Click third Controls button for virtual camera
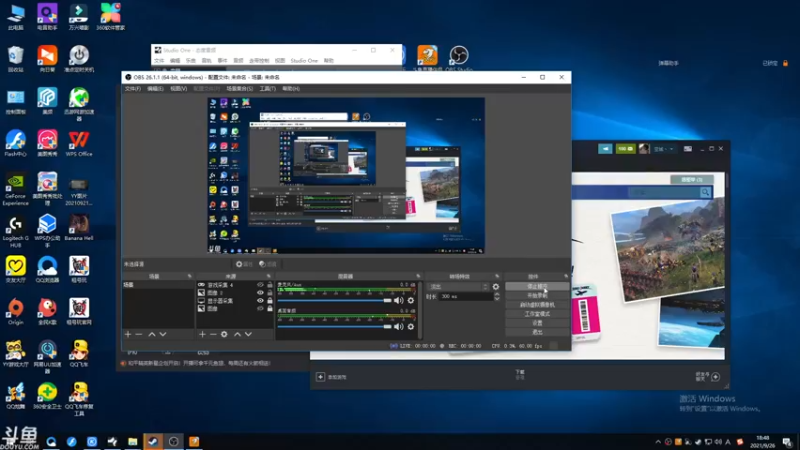This screenshot has height=450, width=800. 537,305
